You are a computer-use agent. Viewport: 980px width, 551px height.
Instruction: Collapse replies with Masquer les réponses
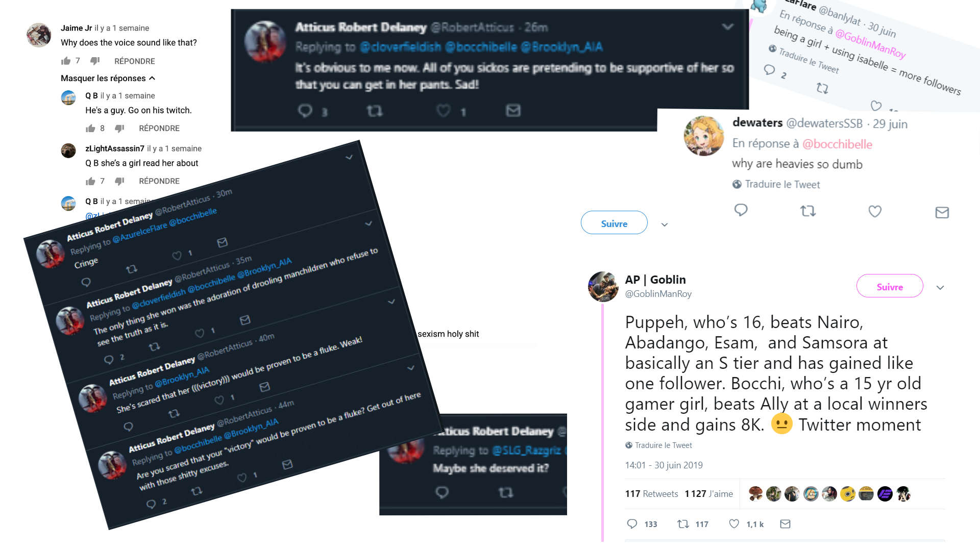(108, 78)
